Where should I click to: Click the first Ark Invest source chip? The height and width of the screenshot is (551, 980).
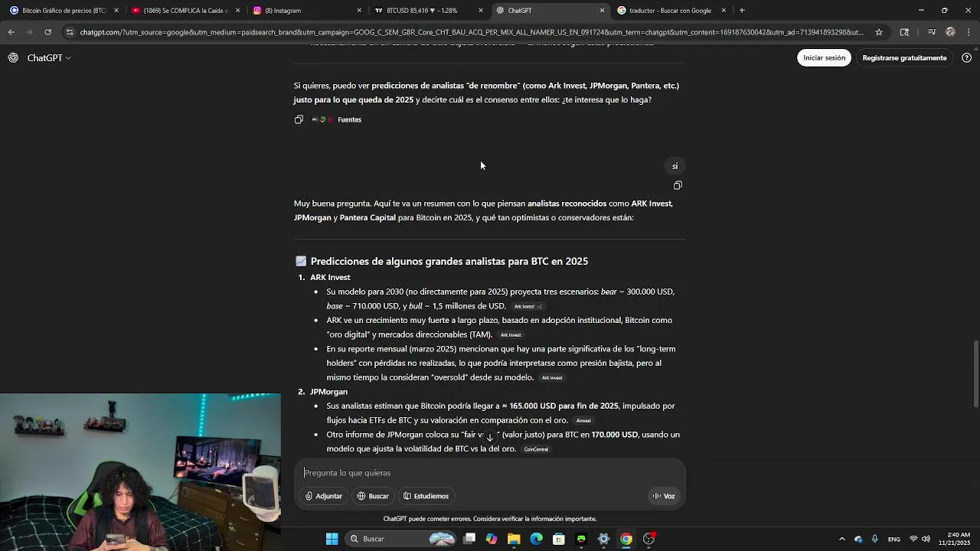pos(528,307)
